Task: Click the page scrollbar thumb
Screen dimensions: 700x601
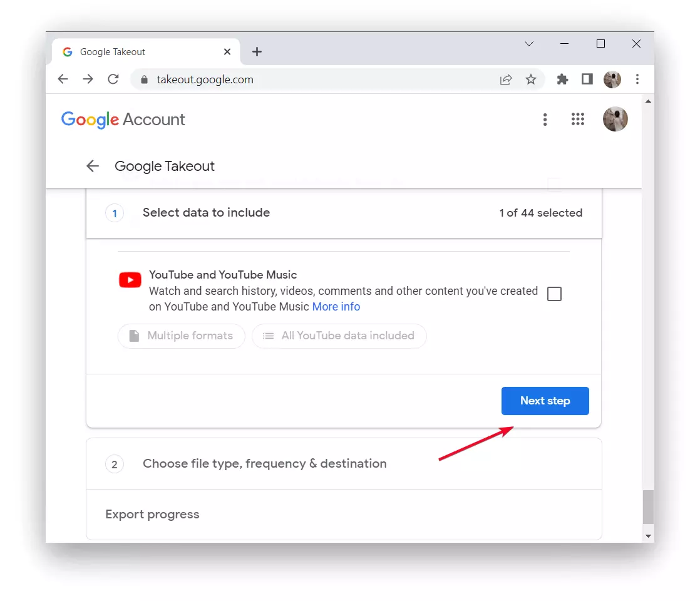Action: pos(648,507)
